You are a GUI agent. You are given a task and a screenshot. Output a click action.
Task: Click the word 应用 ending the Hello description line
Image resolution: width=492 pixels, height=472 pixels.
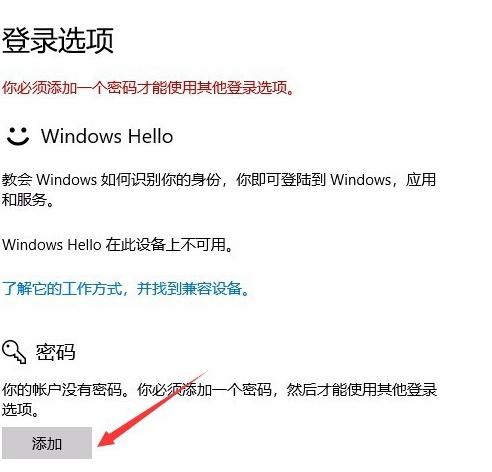point(421,180)
